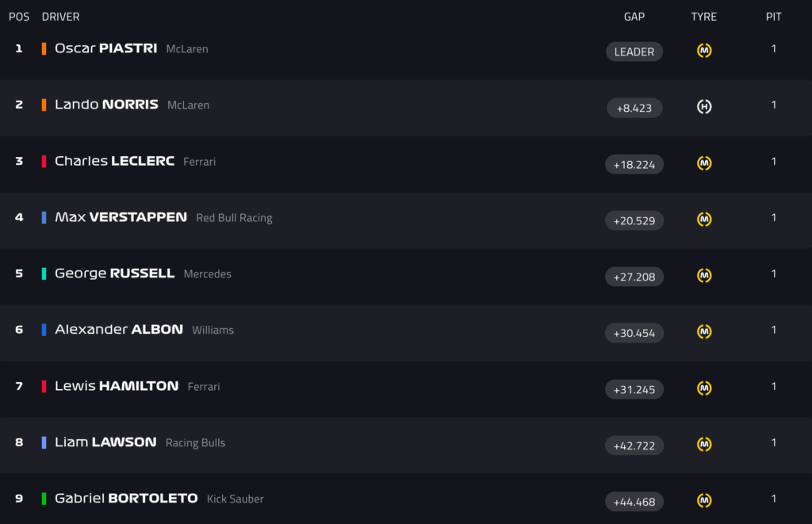
Task: Click the LEADER gap badge
Action: [634, 52]
